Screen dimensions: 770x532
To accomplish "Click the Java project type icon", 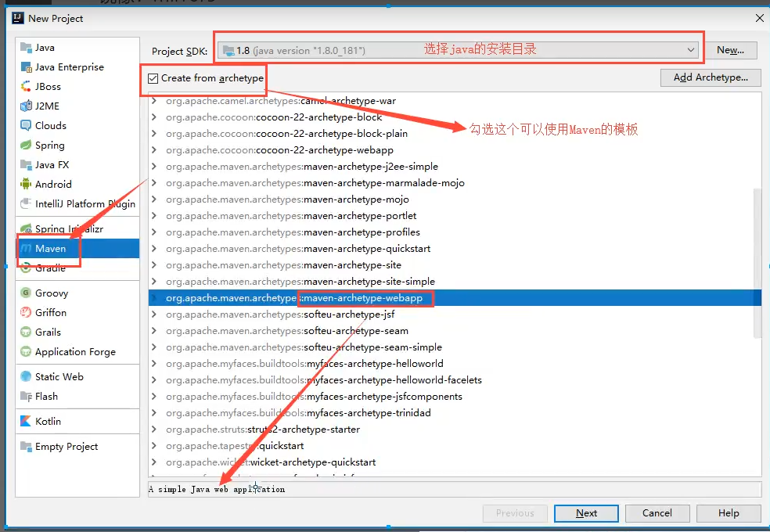I will [26, 47].
